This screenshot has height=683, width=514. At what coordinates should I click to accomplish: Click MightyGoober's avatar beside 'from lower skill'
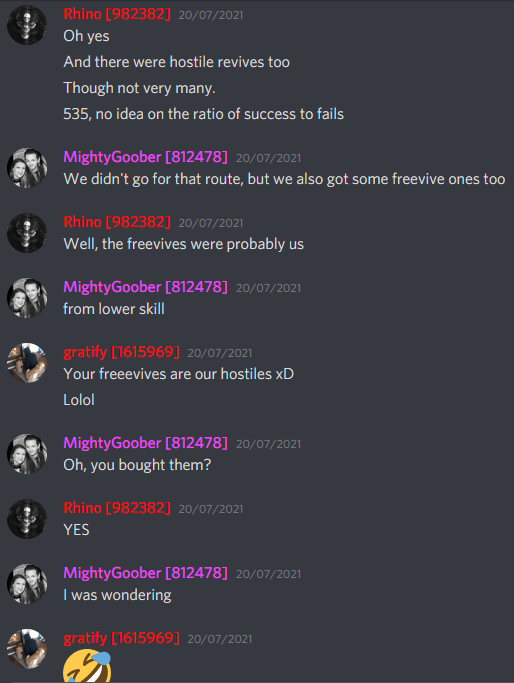27,298
